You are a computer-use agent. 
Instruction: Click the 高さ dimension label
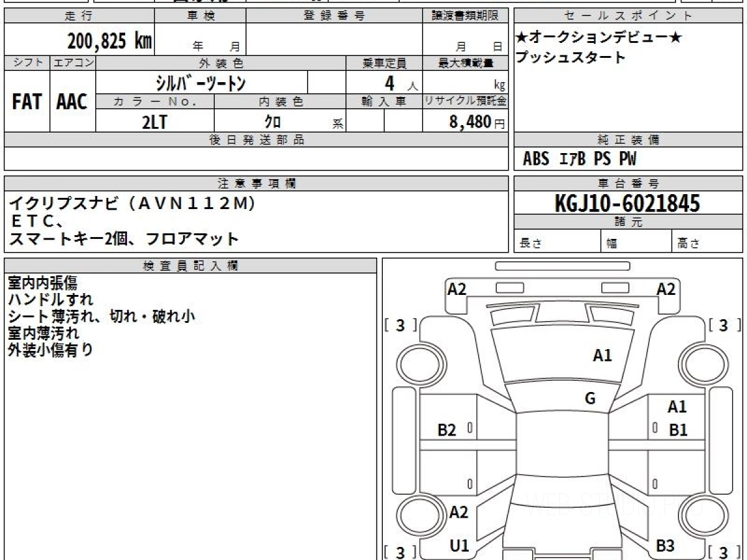click(688, 244)
